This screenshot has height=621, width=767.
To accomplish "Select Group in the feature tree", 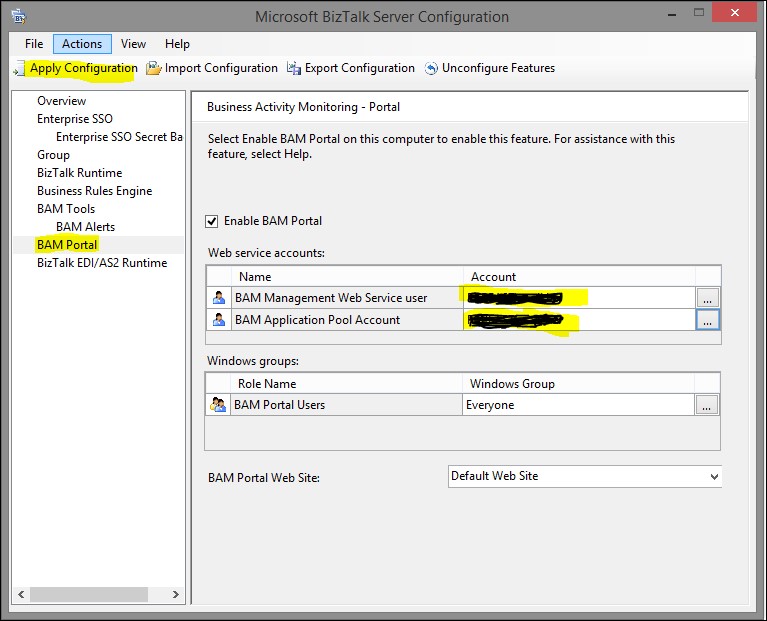I will coord(53,155).
